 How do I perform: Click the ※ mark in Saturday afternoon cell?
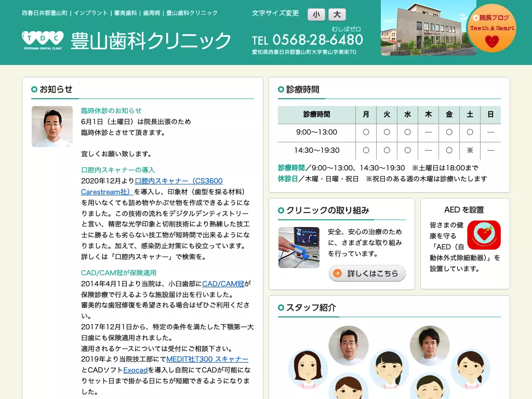click(x=470, y=150)
